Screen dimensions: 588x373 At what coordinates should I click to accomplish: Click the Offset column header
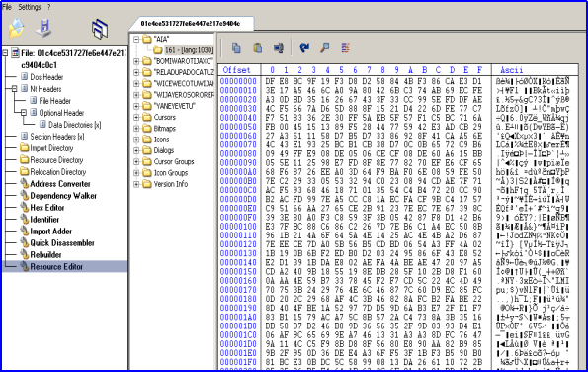[238, 70]
